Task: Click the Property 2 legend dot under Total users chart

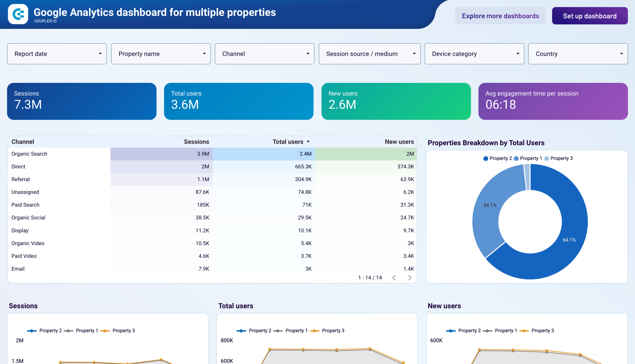Action: pyautogui.click(x=241, y=330)
